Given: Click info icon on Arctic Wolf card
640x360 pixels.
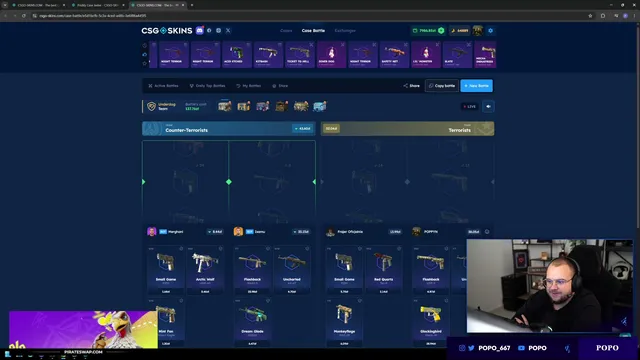Looking at the screenshot, I should click(x=220, y=249).
